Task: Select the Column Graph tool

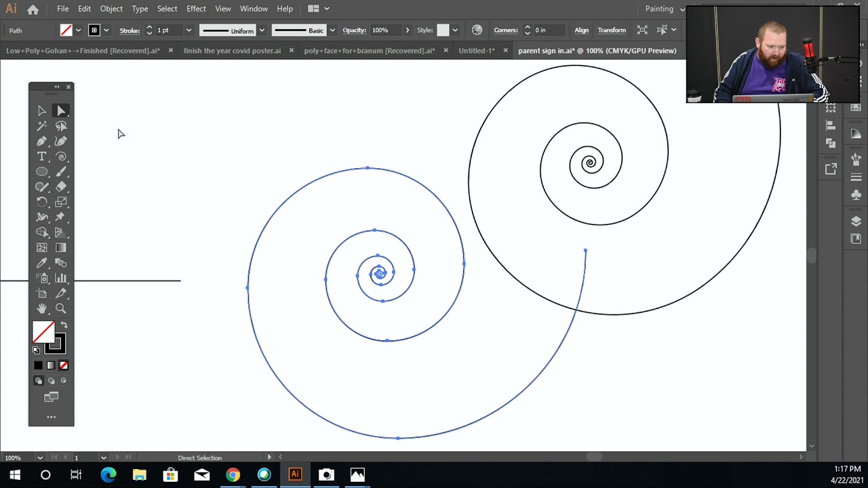Action: pyautogui.click(x=61, y=278)
